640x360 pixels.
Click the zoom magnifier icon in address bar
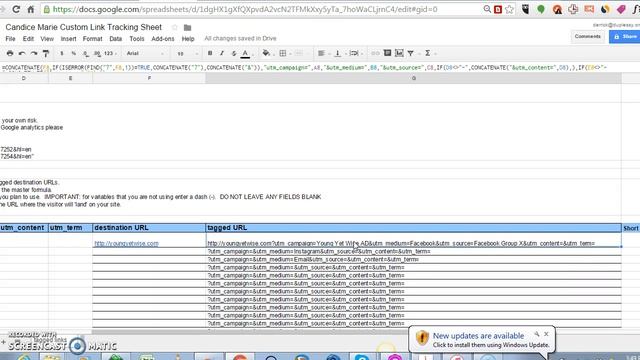point(487,9)
